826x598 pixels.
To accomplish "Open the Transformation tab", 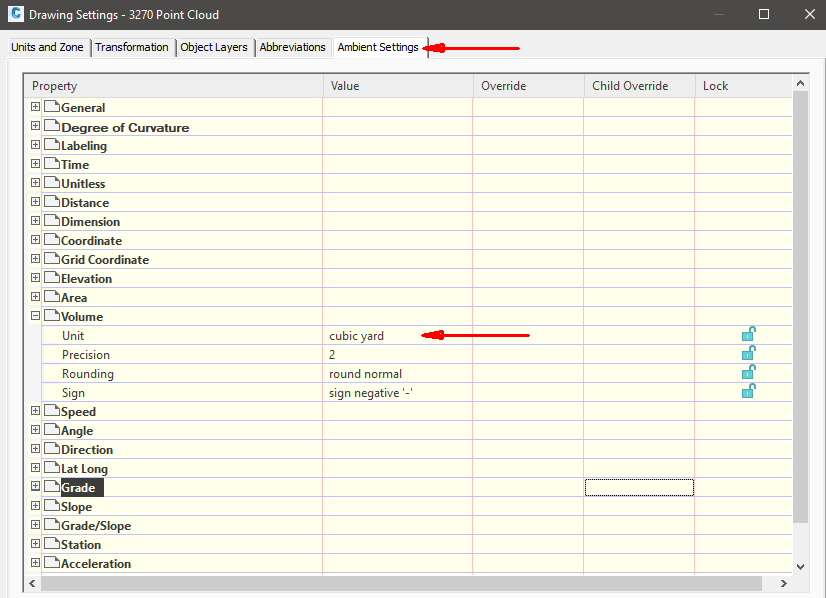I will (132, 47).
